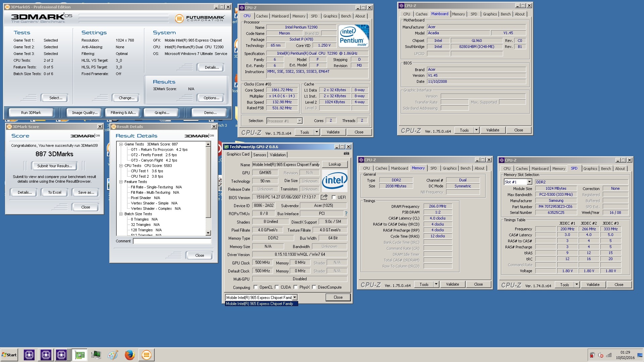Open the Windows Start button

click(9, 355)
